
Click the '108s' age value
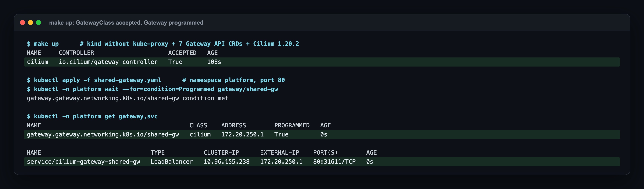(214, 62)
